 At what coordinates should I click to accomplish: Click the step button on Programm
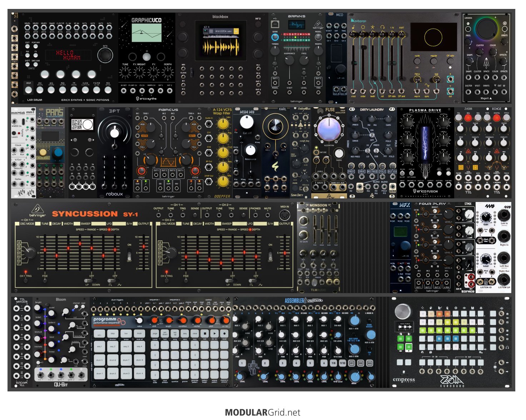click(x=113, y=333)
